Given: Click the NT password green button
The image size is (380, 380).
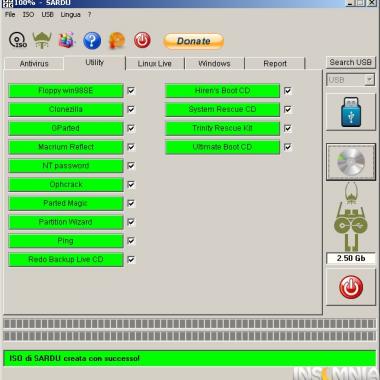Looking at the screenshot, I should click(x=66, y=166).
